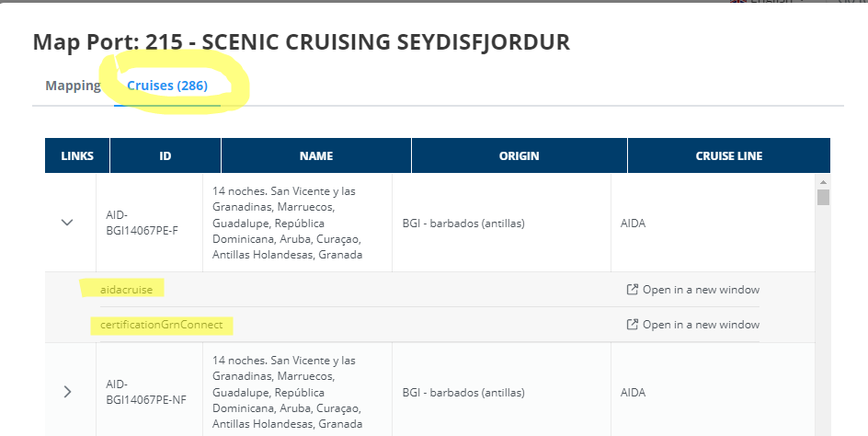Click 'Open in a new window' text for certificationGrnConnect
Viewport: 868px width, 436px height.
click(701, 325)
